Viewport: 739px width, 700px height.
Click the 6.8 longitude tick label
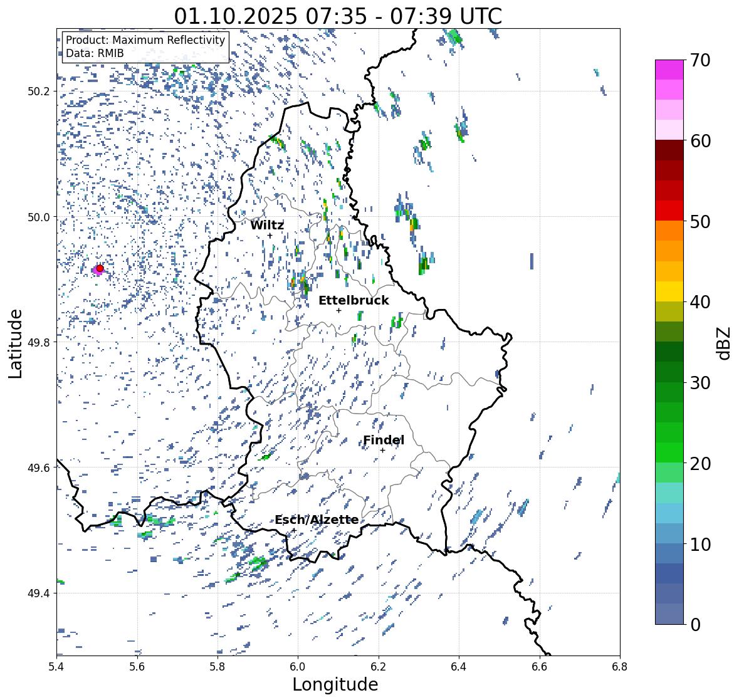click(x=620, y=667)
